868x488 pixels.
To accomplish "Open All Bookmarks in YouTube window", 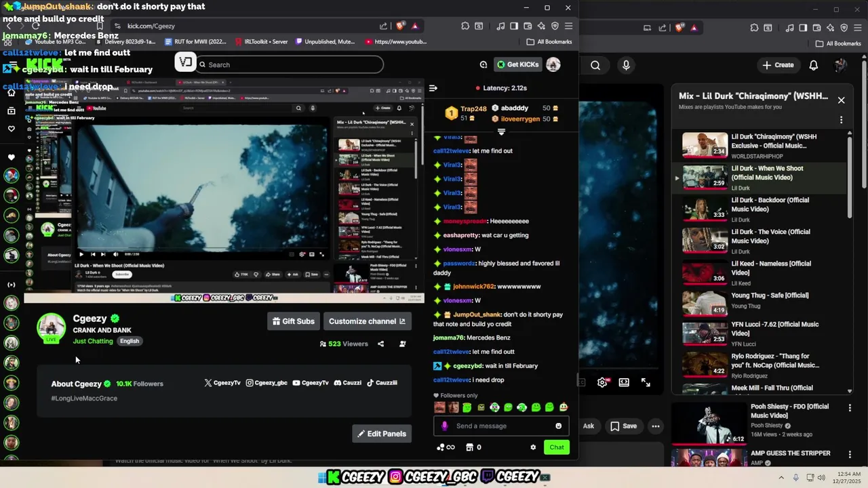I will [838, 44].
